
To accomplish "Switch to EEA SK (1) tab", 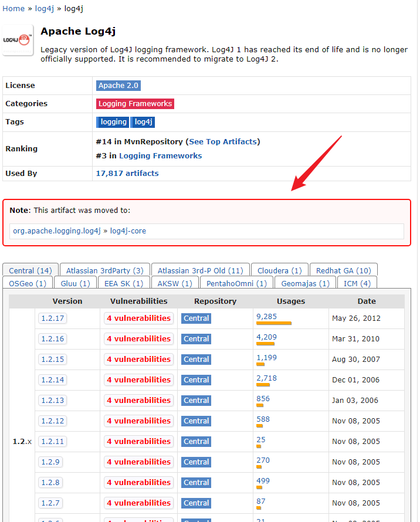I will (x=124, y=283).
